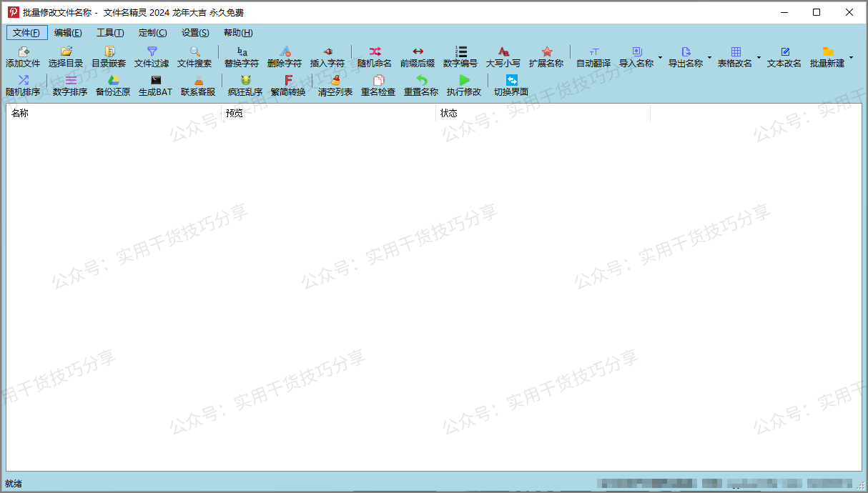Image resolution: width=868 pixels, height=493 pixels.
Task: Open the 随机命名 (Random Name) tool
Action: (375, 57)
